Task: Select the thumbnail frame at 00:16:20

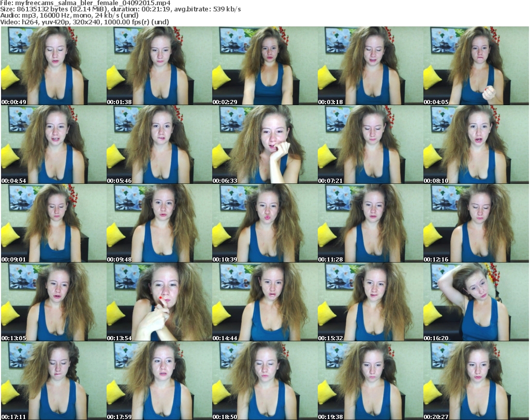Action: point(476,302)
